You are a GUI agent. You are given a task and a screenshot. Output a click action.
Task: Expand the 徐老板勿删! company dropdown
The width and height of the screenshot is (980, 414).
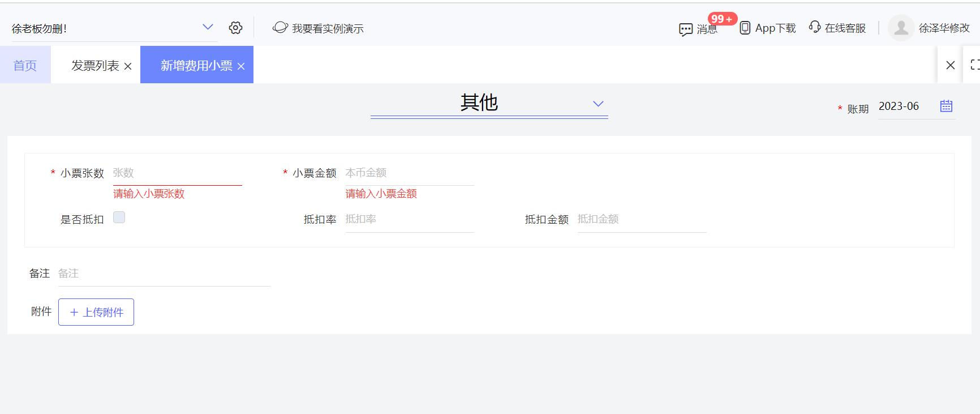114,28
